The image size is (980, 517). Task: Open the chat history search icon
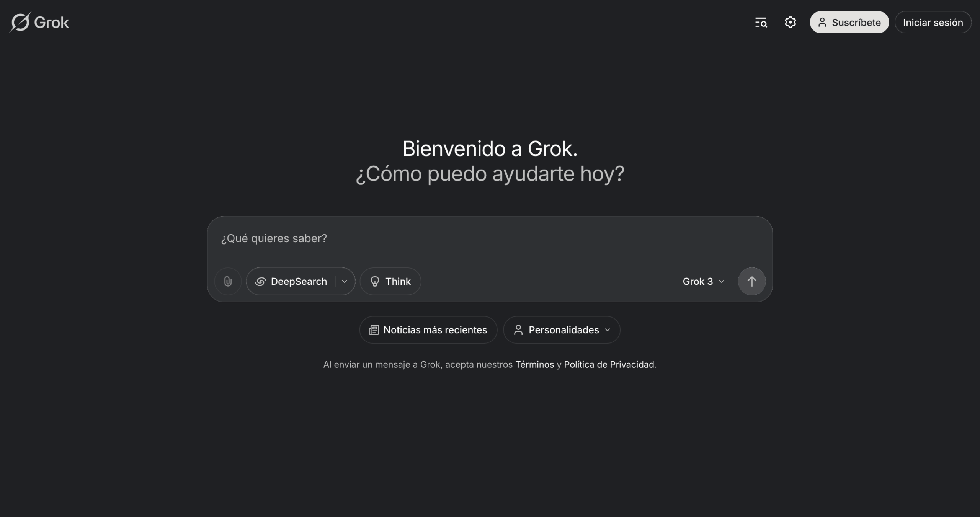(x=761, y=23)
